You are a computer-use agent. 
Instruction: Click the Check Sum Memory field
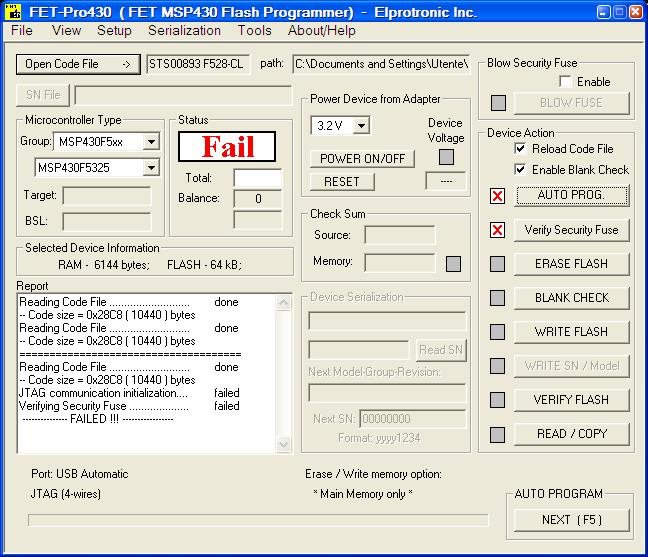(x=400, y=263)
